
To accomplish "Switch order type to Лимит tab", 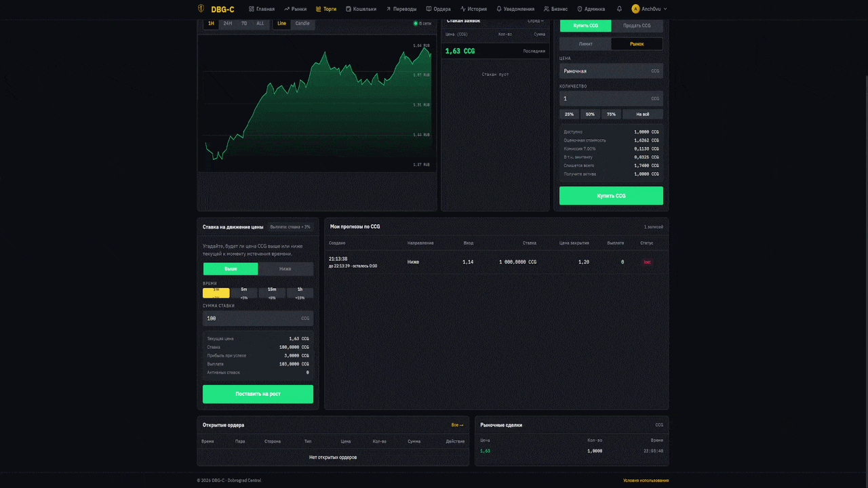I will pos(585,44).
